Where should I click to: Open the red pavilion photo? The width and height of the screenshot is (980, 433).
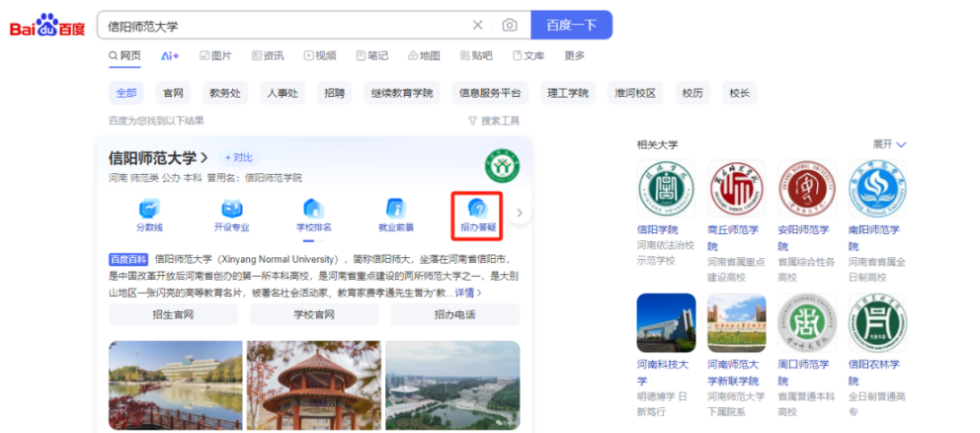tap(314, 386)
